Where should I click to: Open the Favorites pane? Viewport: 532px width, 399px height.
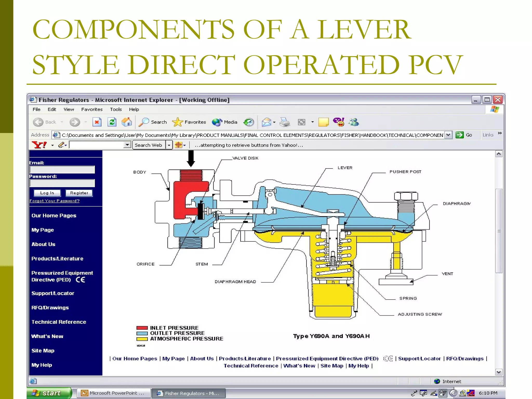coord(189,122)
